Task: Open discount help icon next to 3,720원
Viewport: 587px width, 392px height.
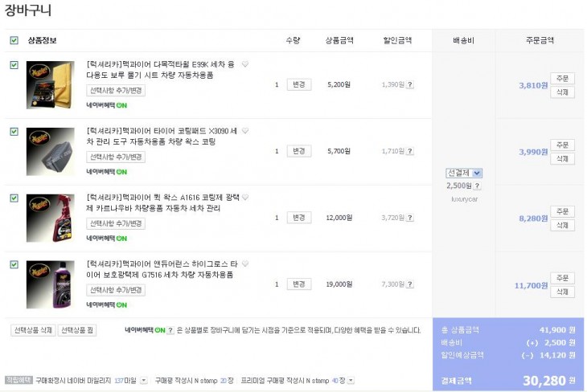Action: 410,218
